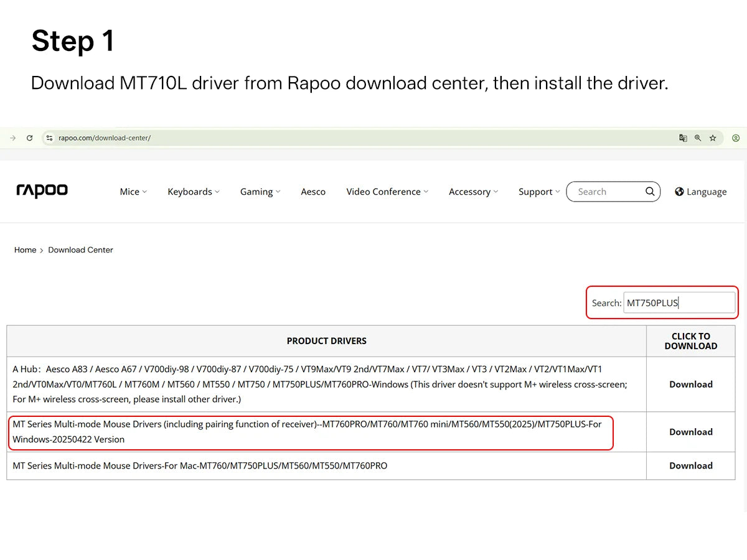The width and height of the screenshot is (747, 560).
Task: Open the Support navigation item
Action: [535, 192]
